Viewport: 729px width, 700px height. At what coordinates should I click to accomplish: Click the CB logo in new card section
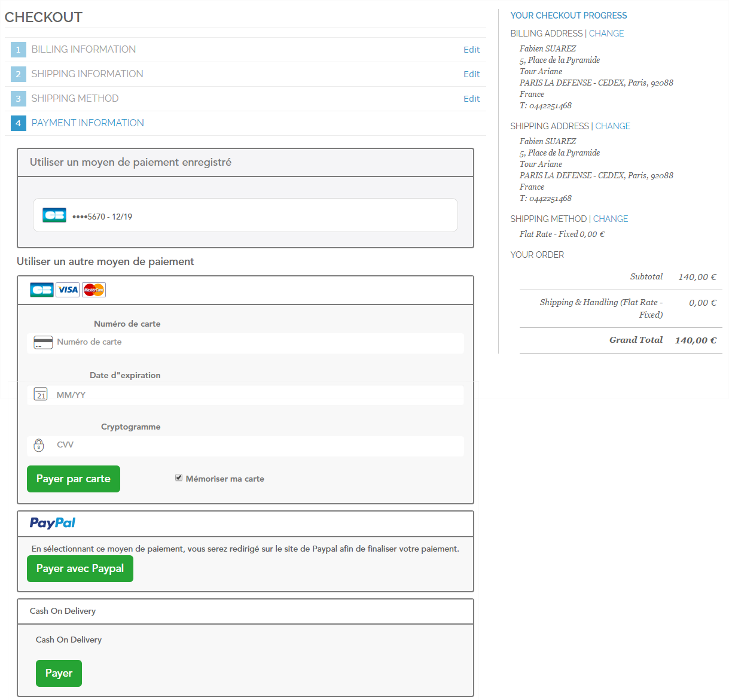pos(42,290)
